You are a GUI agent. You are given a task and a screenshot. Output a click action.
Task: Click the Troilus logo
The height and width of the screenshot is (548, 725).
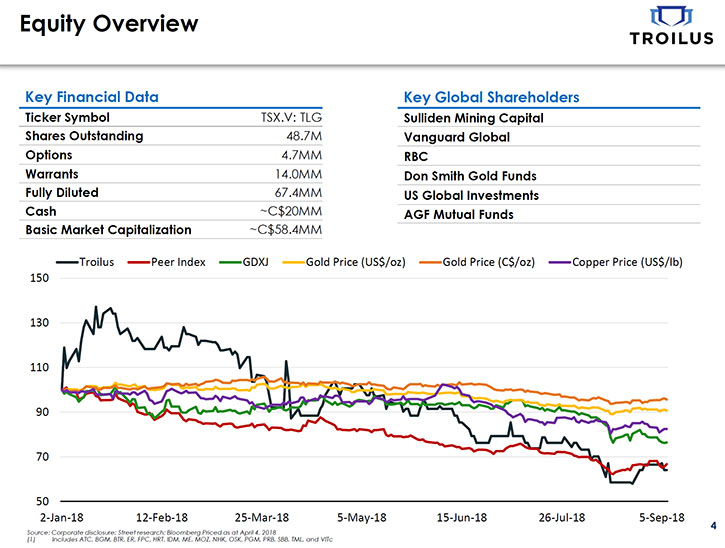[671, 26]
